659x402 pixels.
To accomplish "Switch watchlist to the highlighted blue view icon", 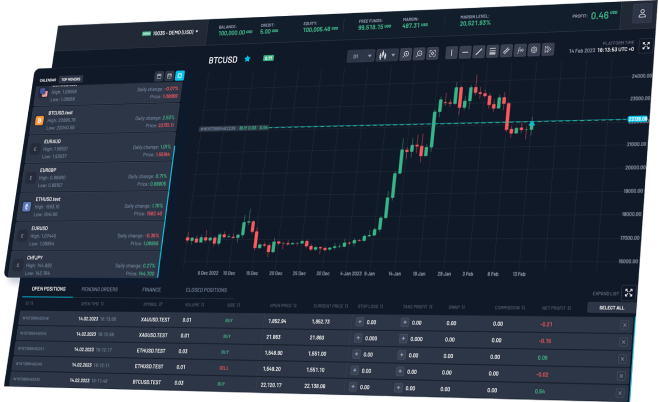I will tap(180, 75).
